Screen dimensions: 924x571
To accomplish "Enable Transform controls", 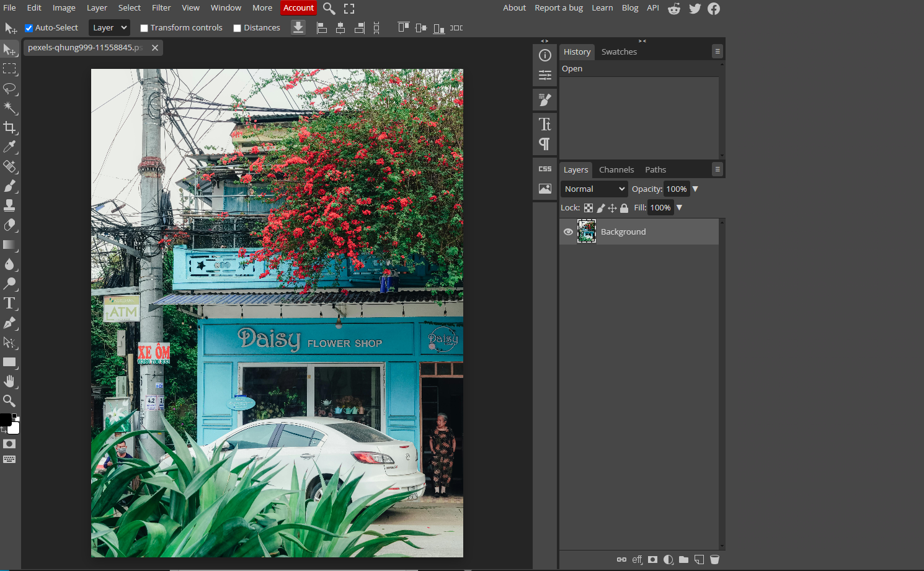I will 144,27.
